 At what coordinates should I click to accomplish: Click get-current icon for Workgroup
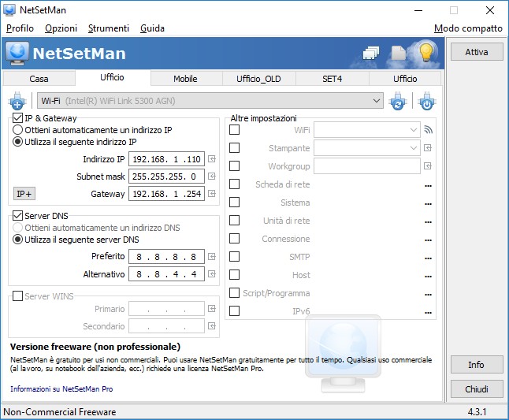pos(428,166)
